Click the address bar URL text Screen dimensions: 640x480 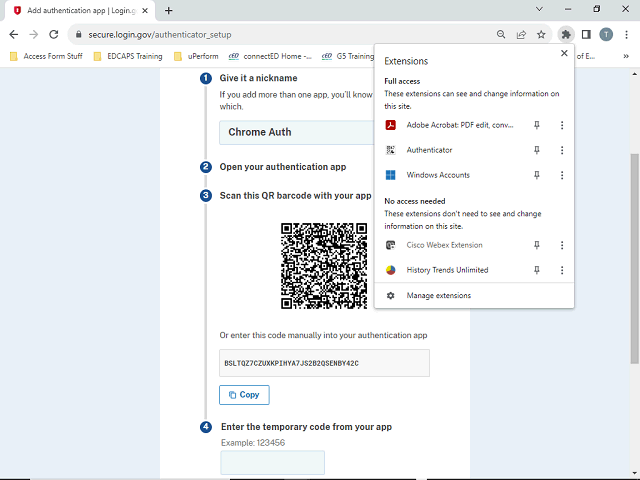point(160,35)
